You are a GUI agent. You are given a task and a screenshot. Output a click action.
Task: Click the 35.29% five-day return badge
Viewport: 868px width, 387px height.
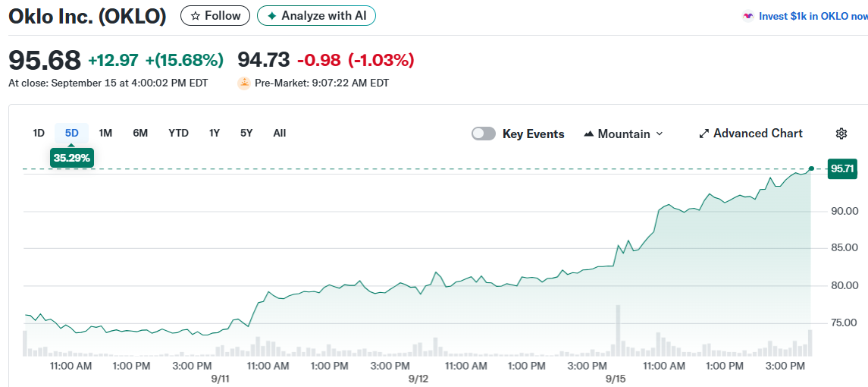pyautogui.click(x=72, y=158)
